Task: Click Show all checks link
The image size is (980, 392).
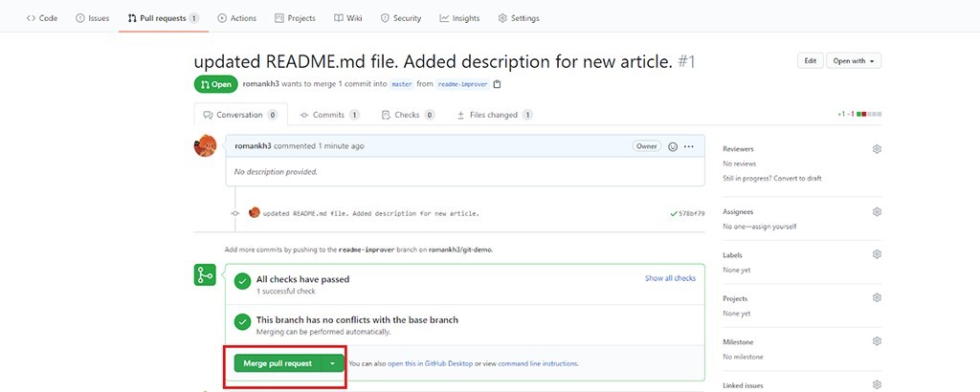Action: click(x=670, y=278)
